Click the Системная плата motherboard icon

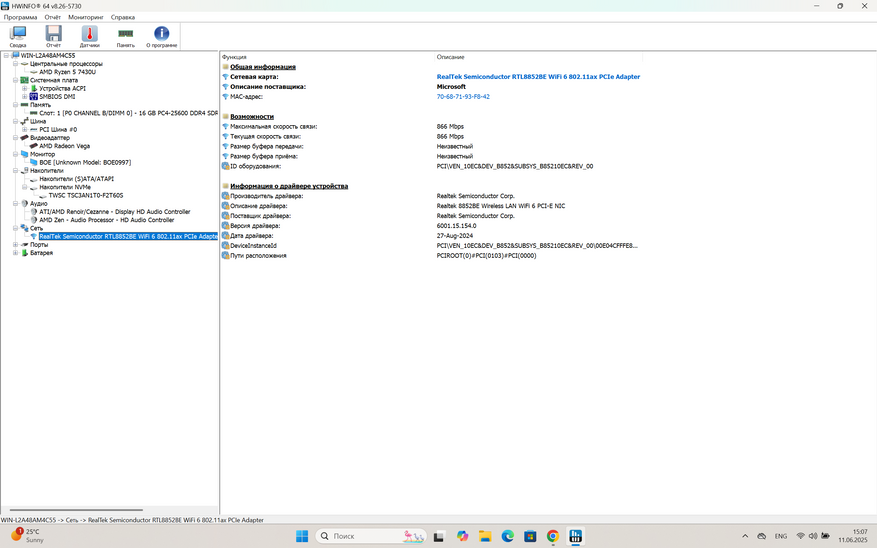click(24, 80)
